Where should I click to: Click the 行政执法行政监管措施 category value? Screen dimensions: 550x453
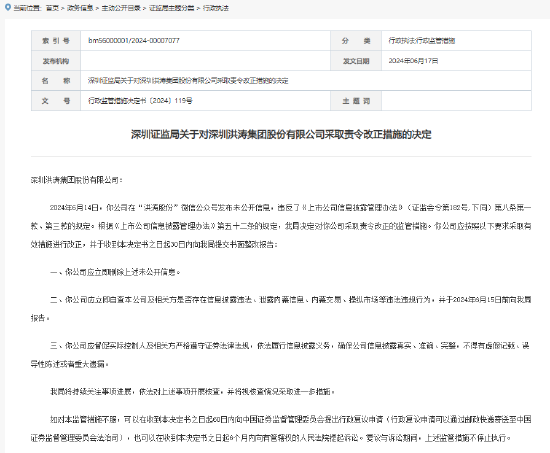point(422,41)
